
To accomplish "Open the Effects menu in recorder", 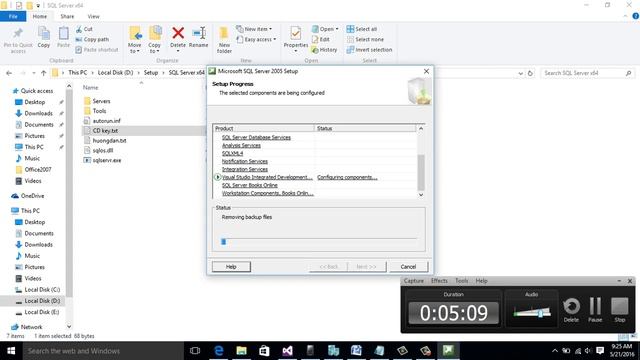I will 439,281.
